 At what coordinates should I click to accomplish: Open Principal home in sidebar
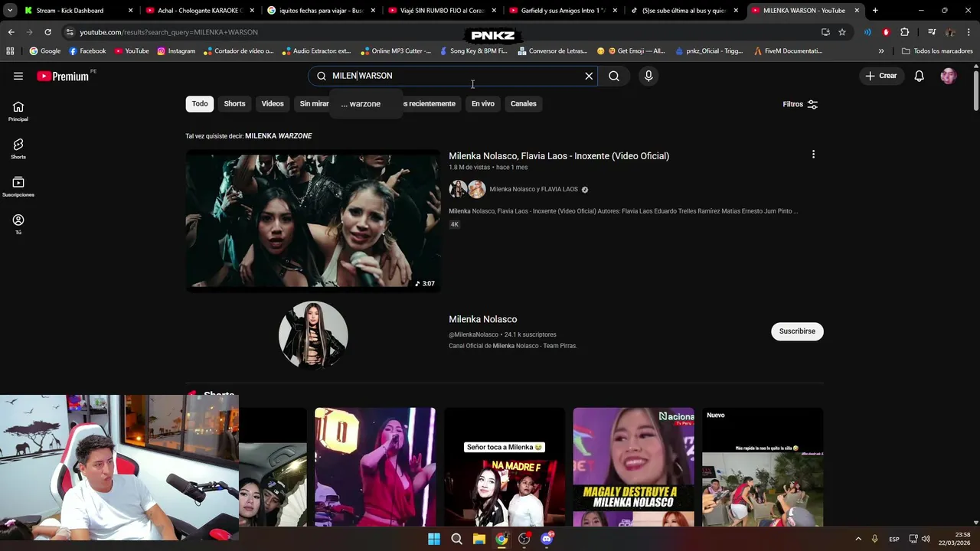click(x=18, y=111)
